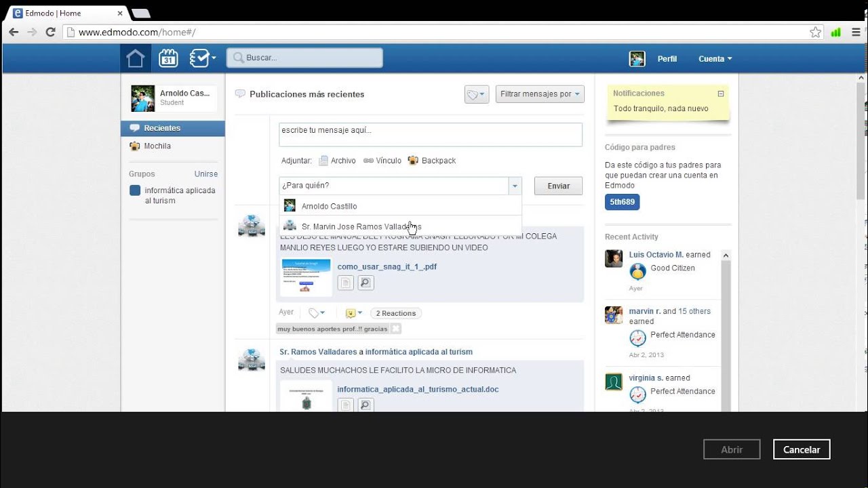Open the assignments dropdown arrow in header
The width and height of the screenshot is (868, 488).
coord(214,58)
